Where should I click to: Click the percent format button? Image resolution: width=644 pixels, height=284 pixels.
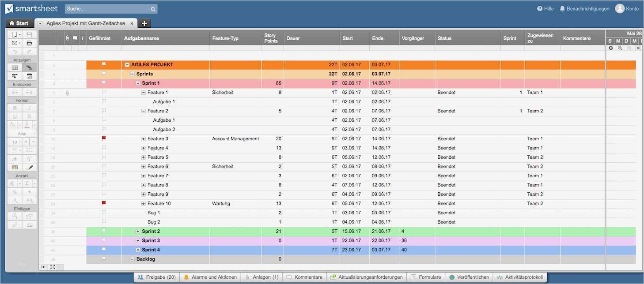(x=15, y=192)
